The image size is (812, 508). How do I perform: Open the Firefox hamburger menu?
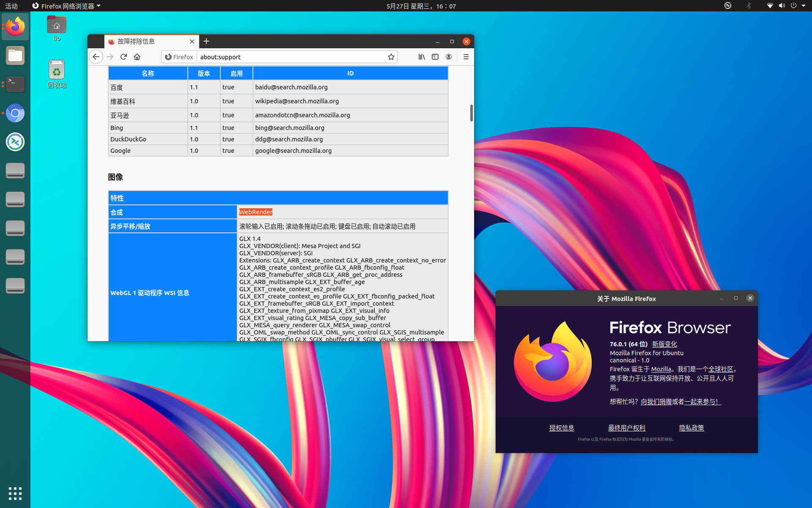point(466,57)
